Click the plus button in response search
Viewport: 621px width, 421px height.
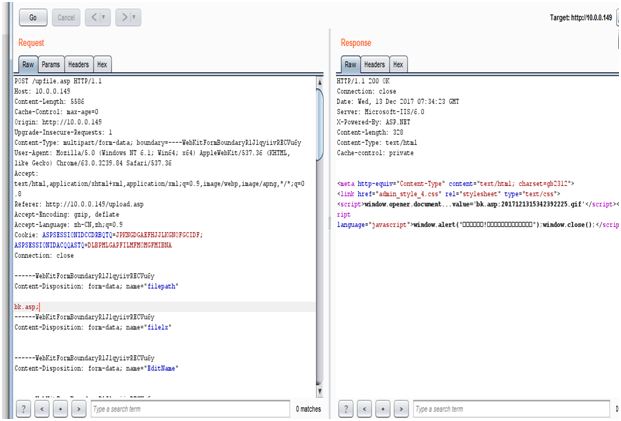coord(383,409)
